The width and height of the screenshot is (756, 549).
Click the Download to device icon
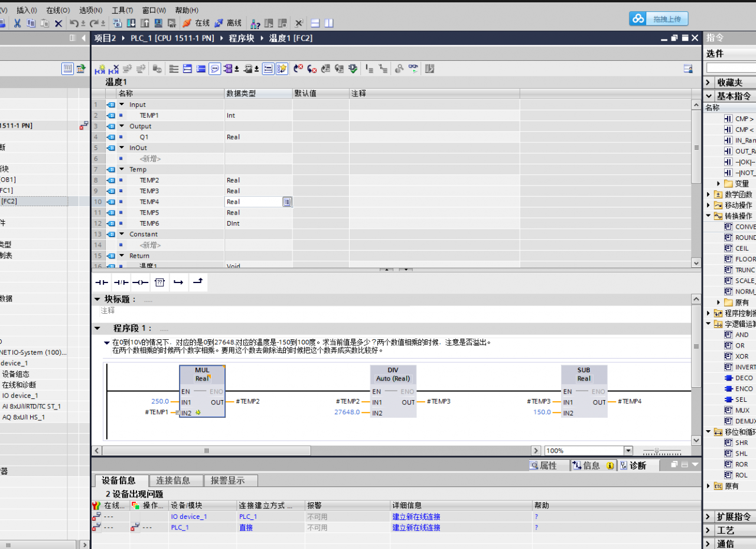point(131,23)
